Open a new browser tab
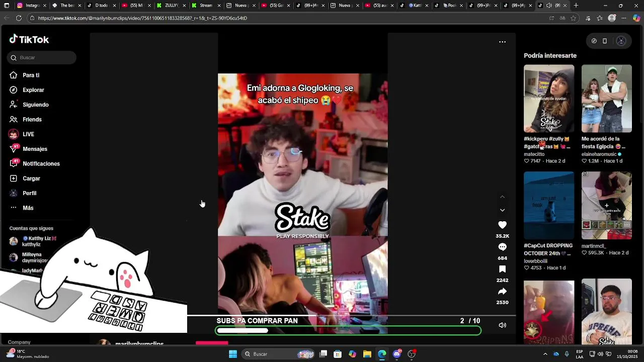Image resolution: width=644 pixels, height=362 pixels. [x=576, y=6]
